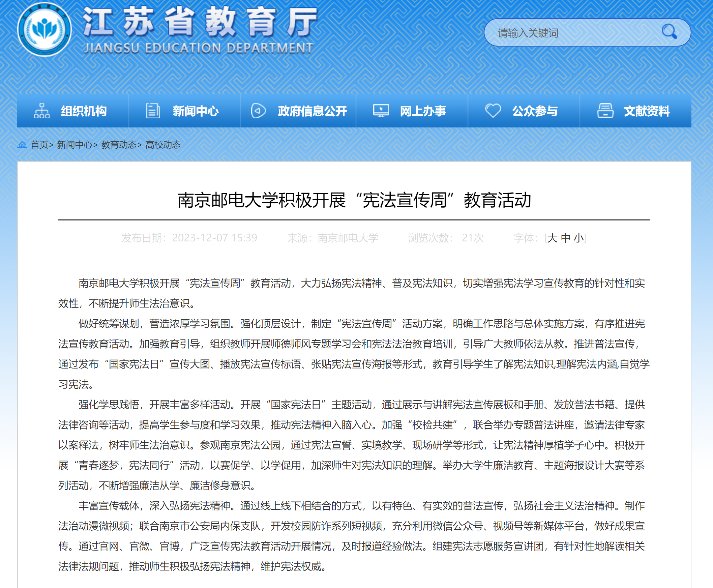The width and height of the screenshot is (713, 588).
Task: Click the 新闻中心 breadcrumb link
Action: tap(75, 145)
